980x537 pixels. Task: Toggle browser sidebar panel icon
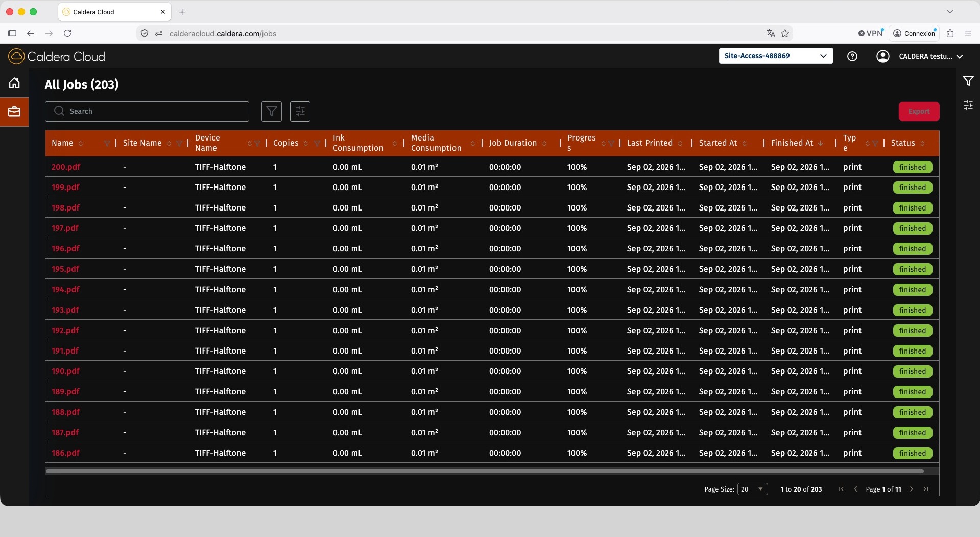point(12,33)
